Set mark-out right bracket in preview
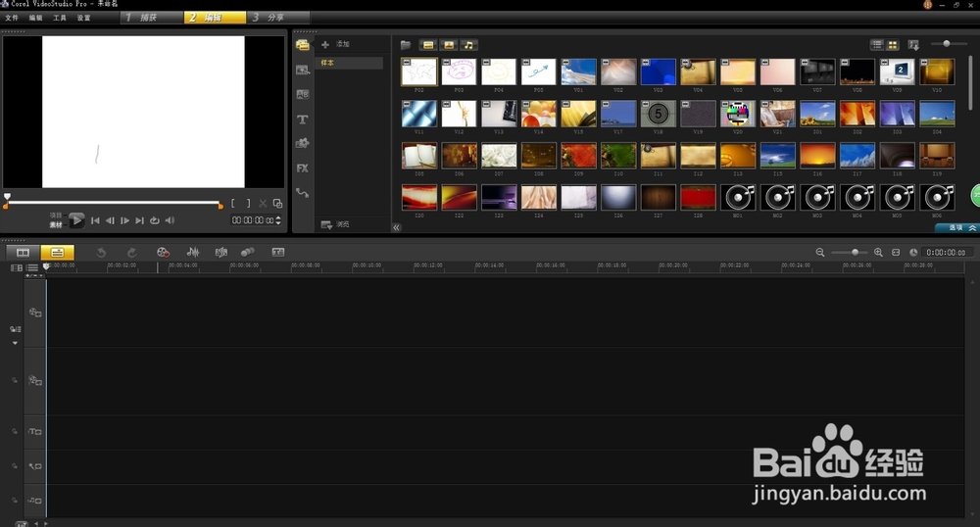The image size is (980, 527). click(x=248, y=204)
